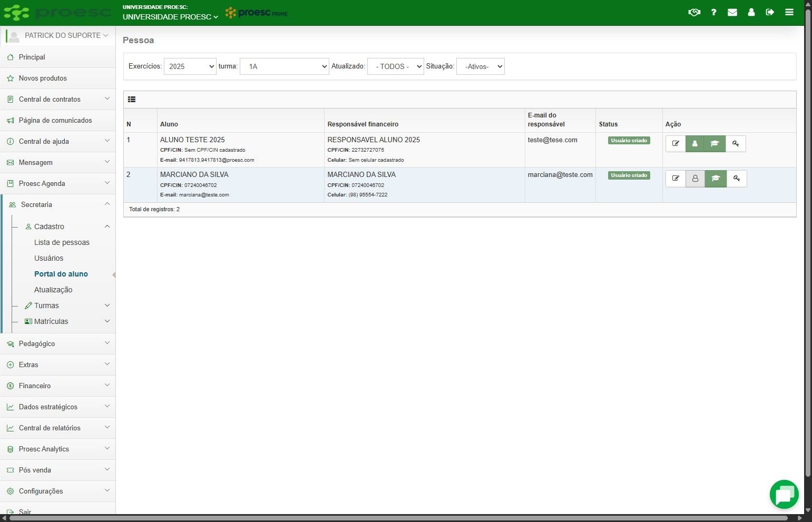Open the Exercícios year dropdown
This screenshot has width=812, height=522.
[x=190, y=66]
